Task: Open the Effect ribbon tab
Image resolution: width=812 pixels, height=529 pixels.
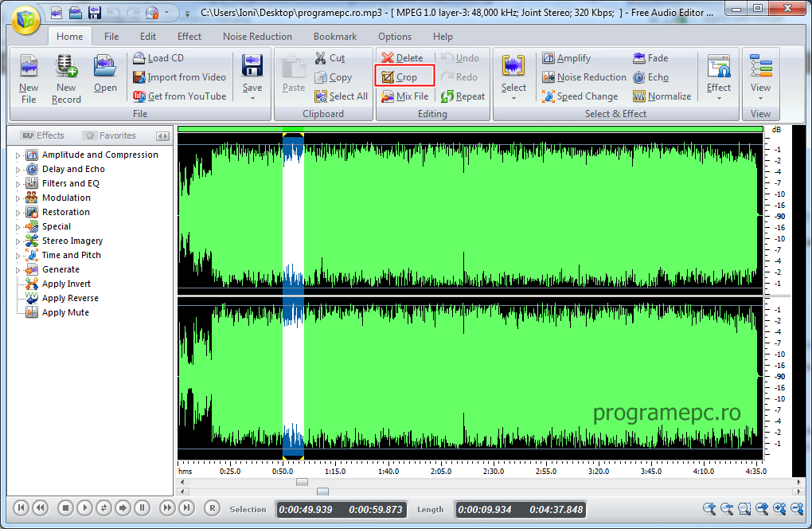Action: (x=189, y=37)
